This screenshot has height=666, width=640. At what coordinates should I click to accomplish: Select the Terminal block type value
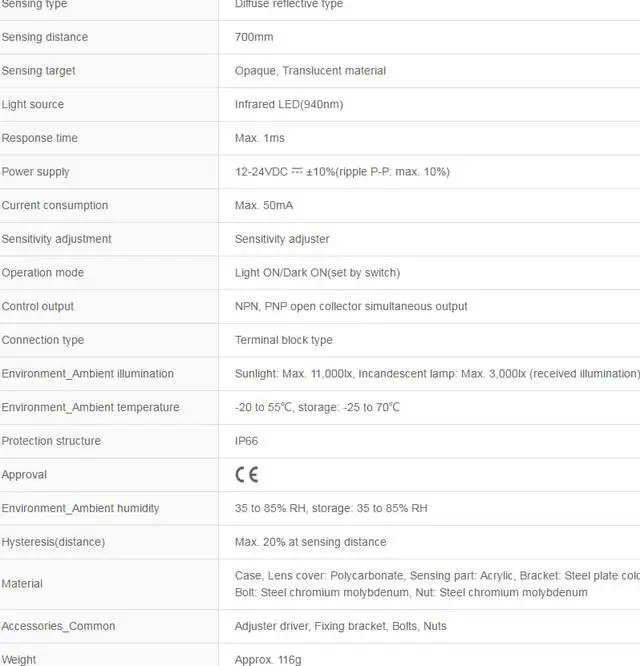coord(284,340)
